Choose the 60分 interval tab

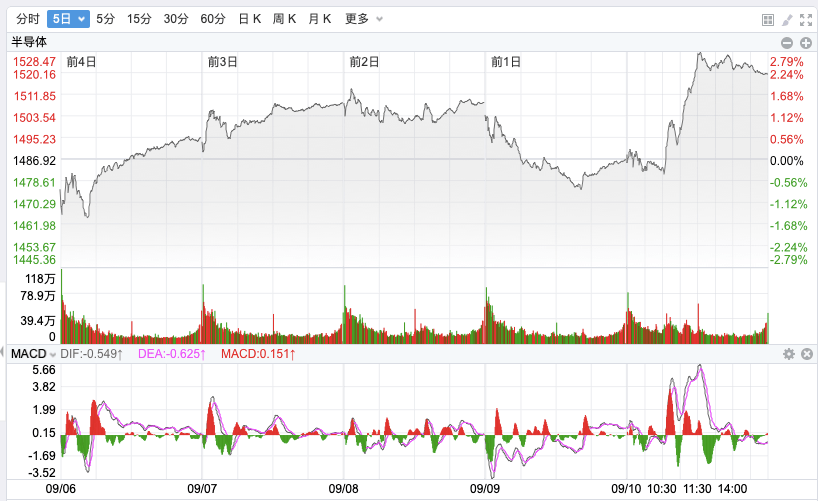(212, 19)
